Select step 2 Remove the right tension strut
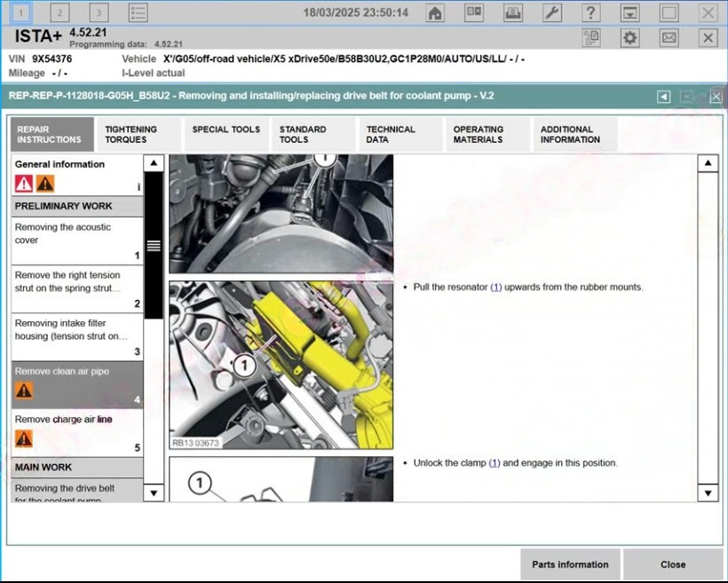The image size is (728, 583). coord(77,289)
